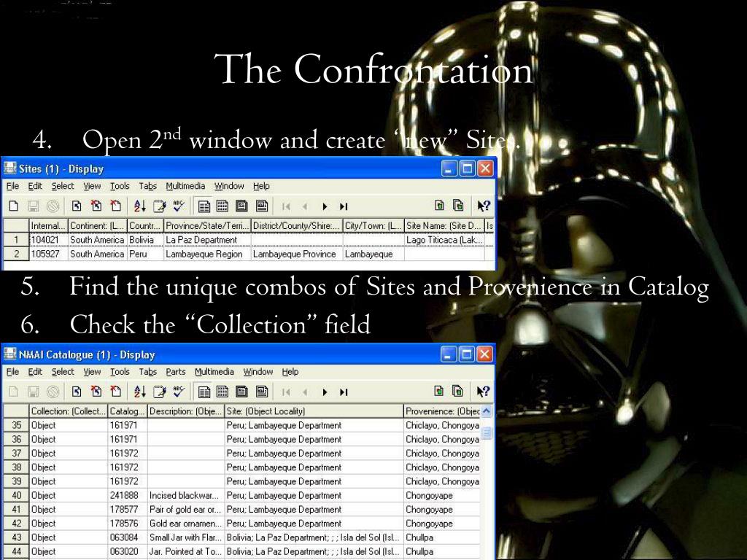The width and height of the screenshot is (747, 560).
Task: Click 'Bolivia' country cell in Sites
Action: (x=145, y=239)
